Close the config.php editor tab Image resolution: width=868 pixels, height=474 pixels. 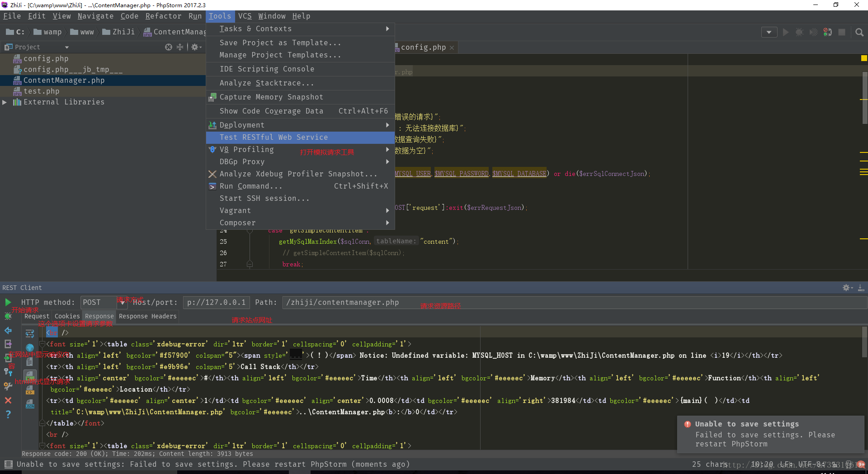point(452,47)
